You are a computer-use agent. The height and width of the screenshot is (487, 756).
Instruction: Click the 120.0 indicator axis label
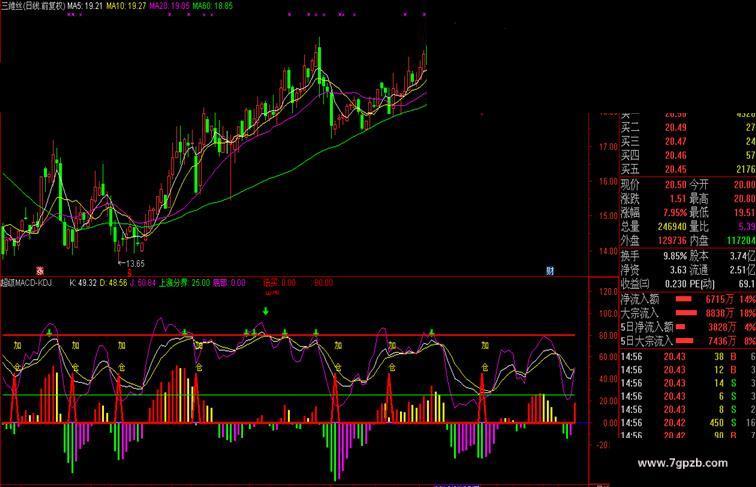click(608, 292)
